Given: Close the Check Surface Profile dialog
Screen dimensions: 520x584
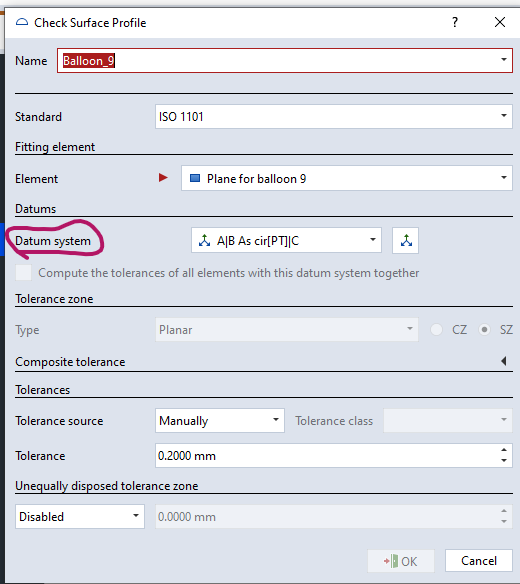Looking at the screenshot, I should [x=500, y=22].
